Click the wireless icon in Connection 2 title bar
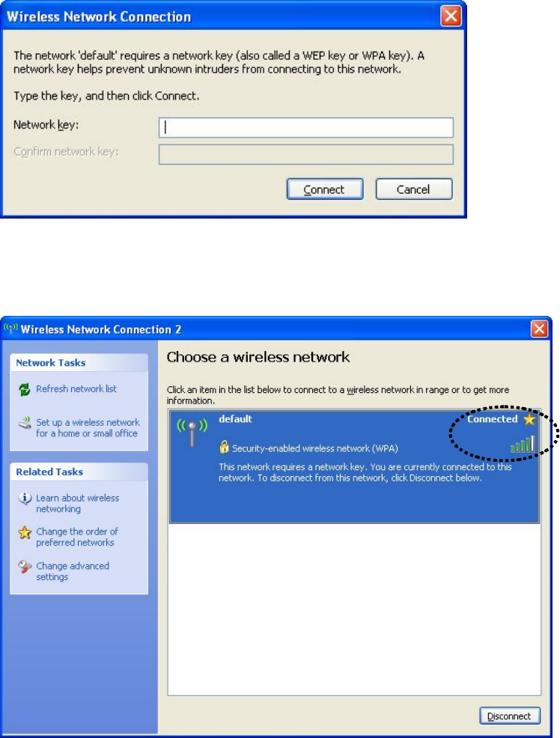This screenshot has width=560, height=738. tap(10, 328)
